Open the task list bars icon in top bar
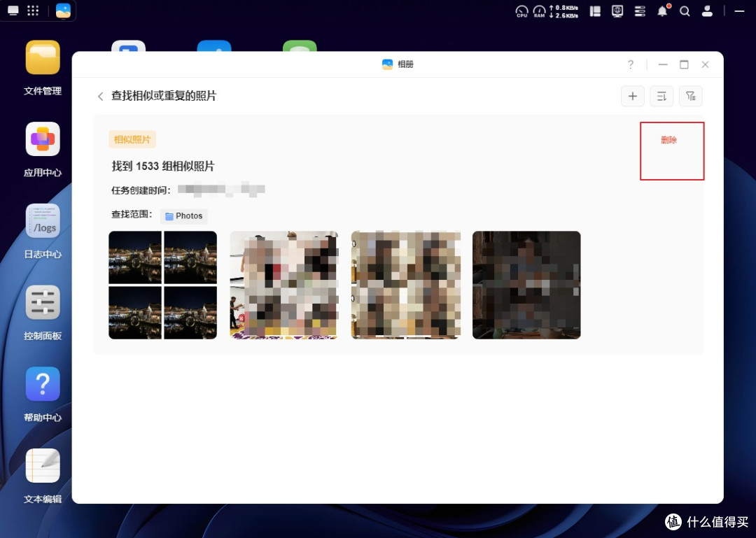Screen dimensions: 756x538 pos(640,11)
